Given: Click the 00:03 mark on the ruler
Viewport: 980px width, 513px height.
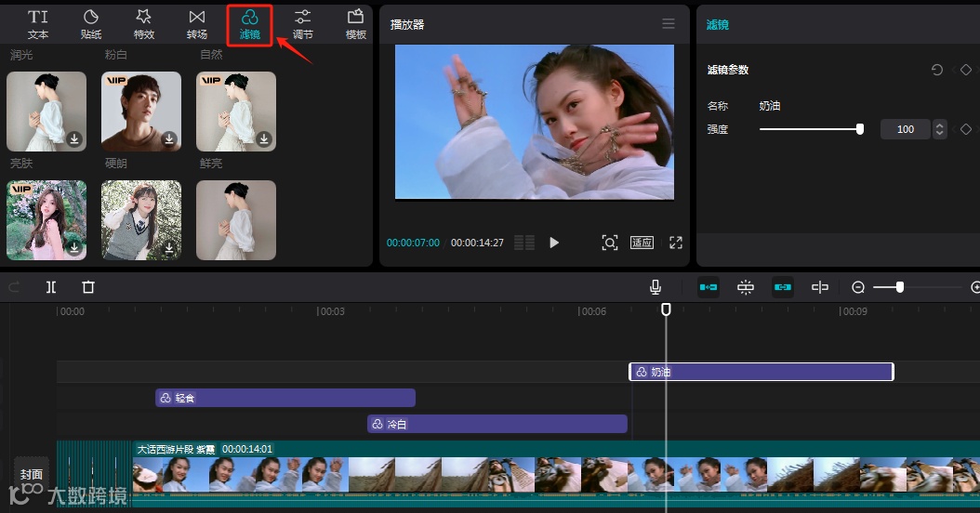Looking at the screenshot, I should pos(331,311).
